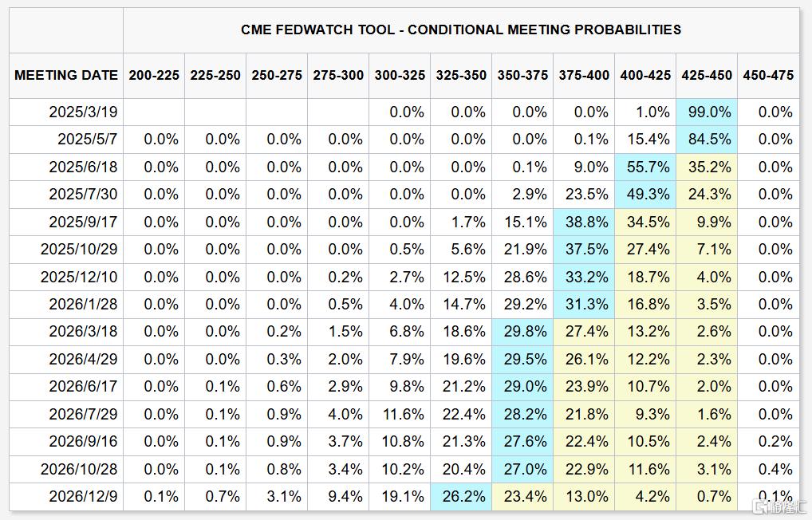812x520 pixels.
Task: Click the highlighted 55.7% cell for 2025/6/18
Action: (644, 167)
